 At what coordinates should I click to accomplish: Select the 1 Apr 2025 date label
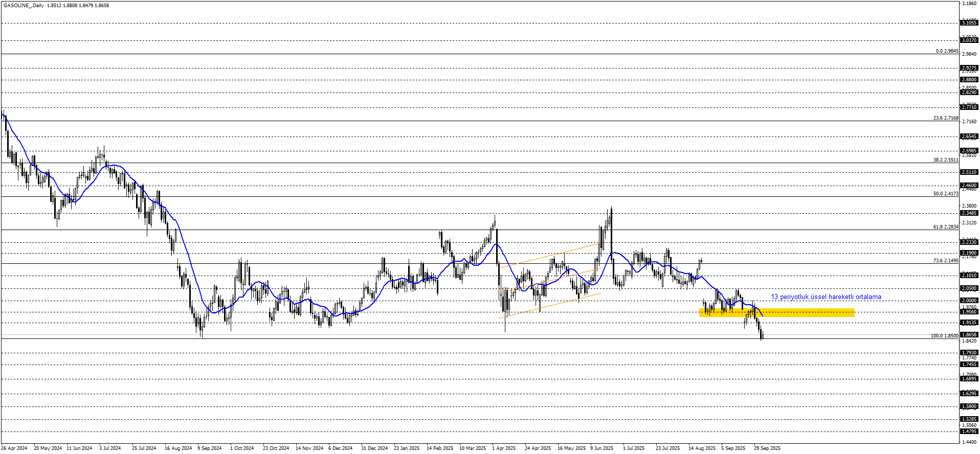pos(504,448)
